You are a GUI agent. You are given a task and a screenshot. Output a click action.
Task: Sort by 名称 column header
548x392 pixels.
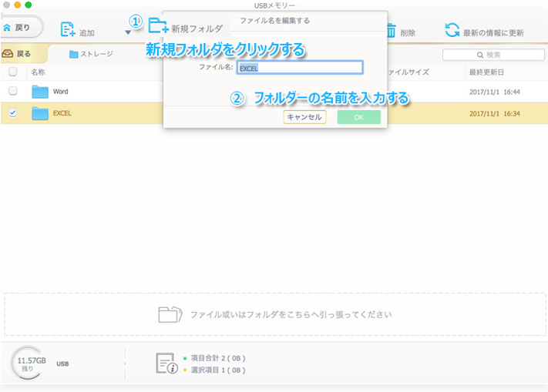38,72
